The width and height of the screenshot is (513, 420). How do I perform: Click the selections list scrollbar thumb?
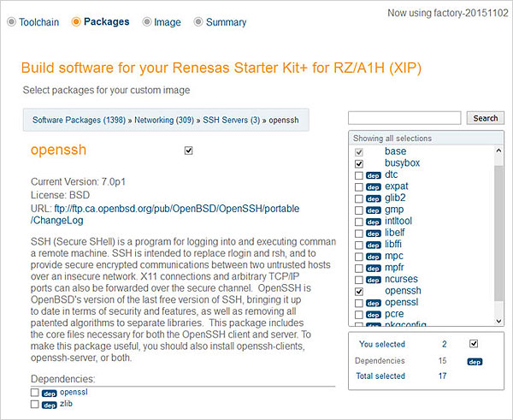[498, 233]
